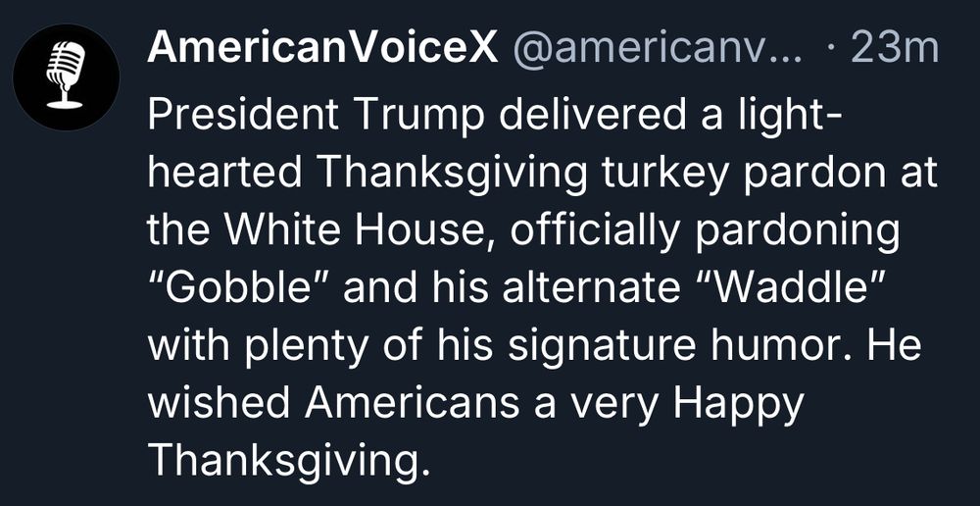Click the word "hearted" in the tweet
The width and height of the screenshot is (980, 506).
[225, 176]
